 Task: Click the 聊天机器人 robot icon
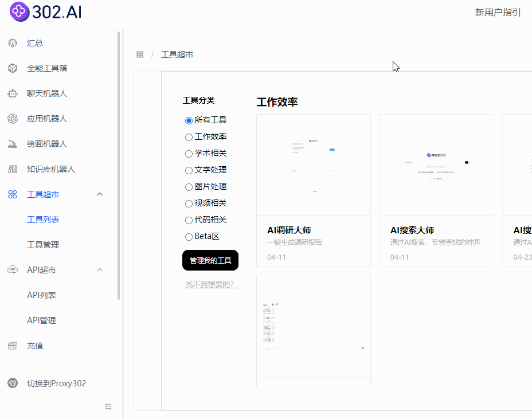13,93
